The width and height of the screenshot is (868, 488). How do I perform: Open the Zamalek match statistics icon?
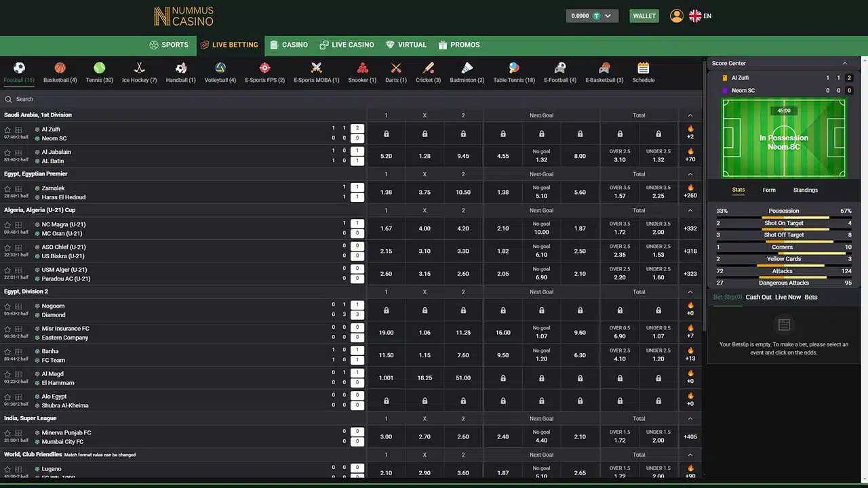18,188
